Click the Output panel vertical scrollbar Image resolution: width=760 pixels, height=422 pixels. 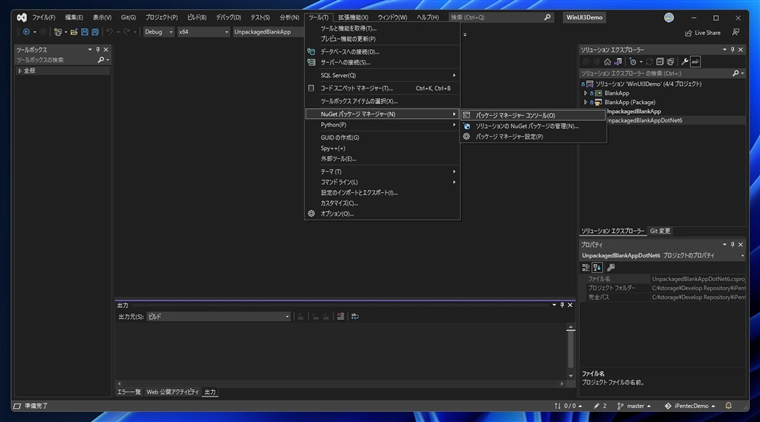click(x=570, y=351)
